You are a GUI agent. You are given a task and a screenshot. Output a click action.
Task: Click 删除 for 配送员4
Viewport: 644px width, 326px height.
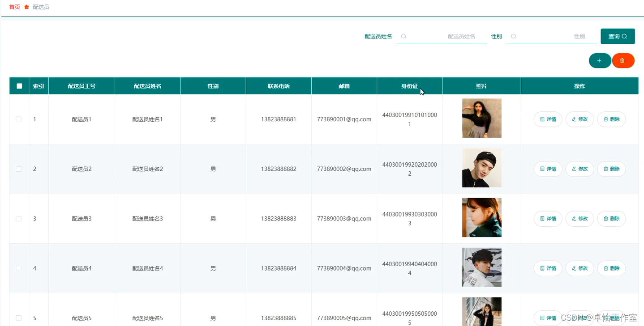pos(611,268)
